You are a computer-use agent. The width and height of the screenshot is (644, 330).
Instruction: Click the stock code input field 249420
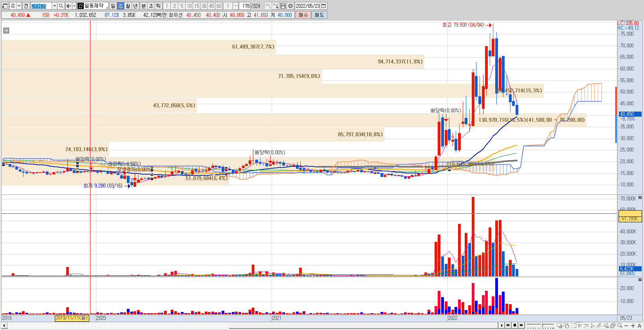pyautogui.click(x=41, y=6)
